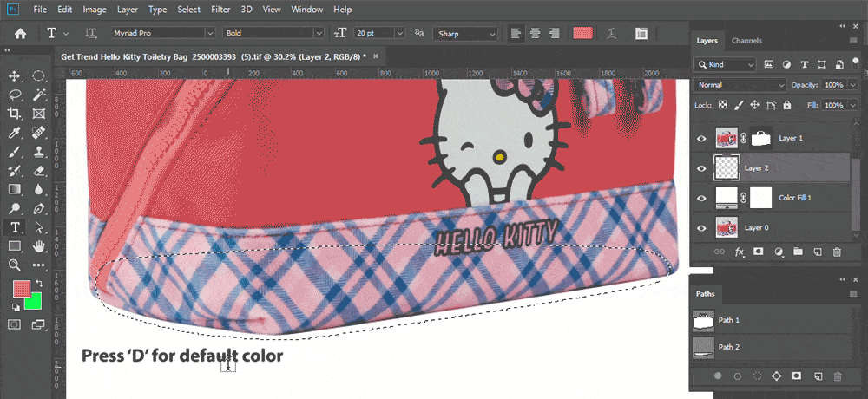Swap foreground and background colors
Screen dimensions: 868x399
[39, 284]
